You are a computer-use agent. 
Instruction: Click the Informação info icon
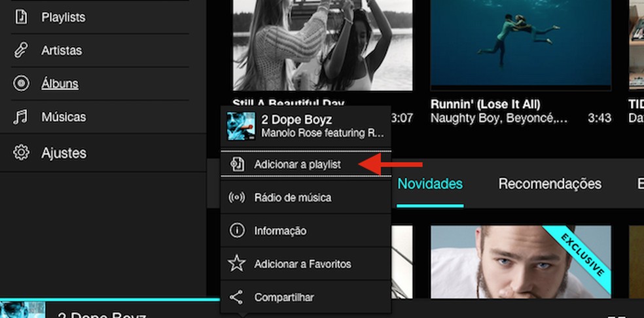[237, 231]
